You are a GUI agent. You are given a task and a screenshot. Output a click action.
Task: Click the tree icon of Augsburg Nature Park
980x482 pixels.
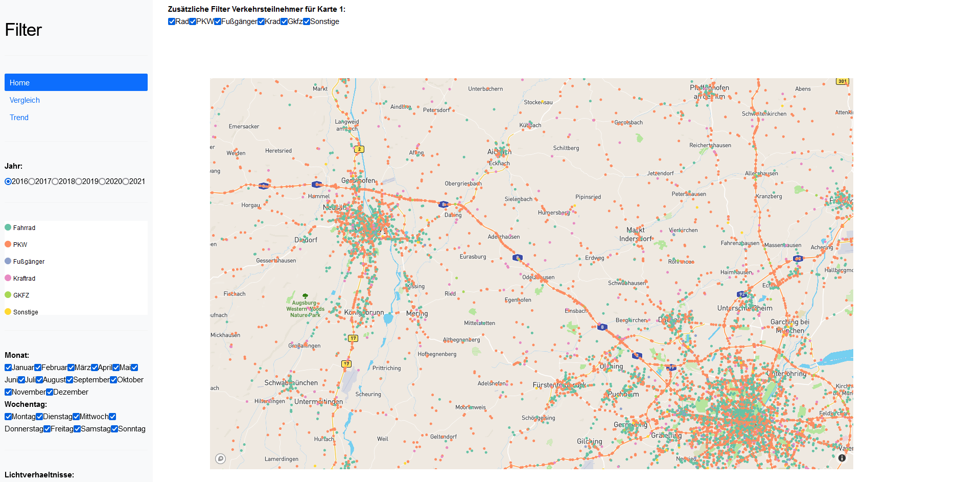[305, 296]
